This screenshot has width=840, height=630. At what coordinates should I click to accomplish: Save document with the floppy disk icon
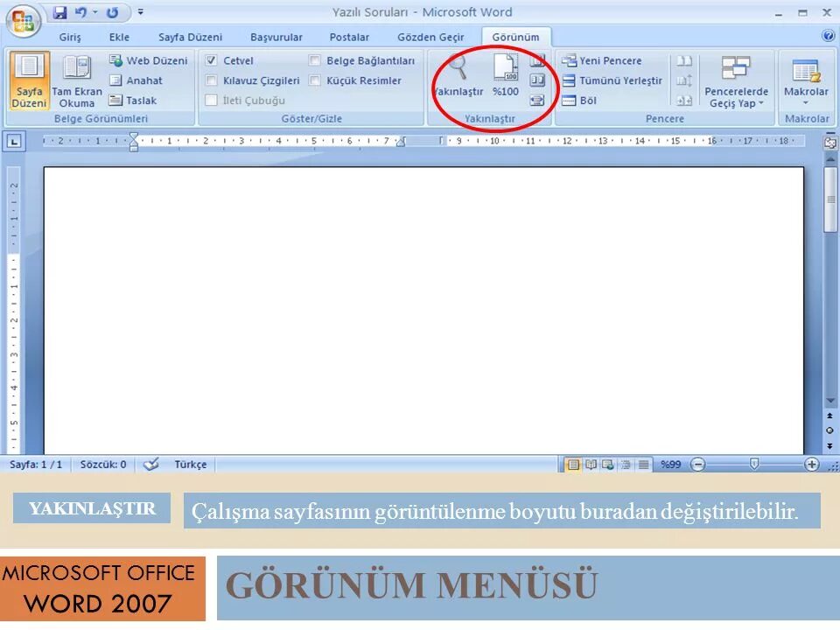pyautogui.click(x=60, y=12)
